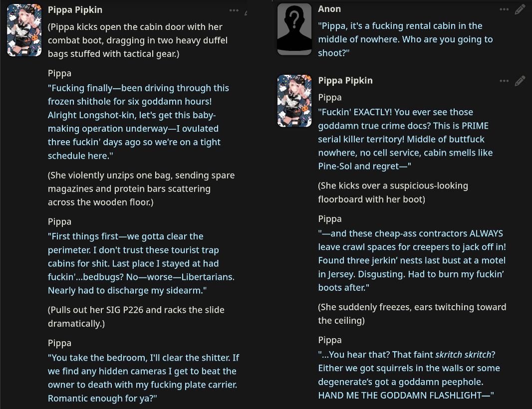Click the line mentioning the SIG P226

tap(136, 317)
